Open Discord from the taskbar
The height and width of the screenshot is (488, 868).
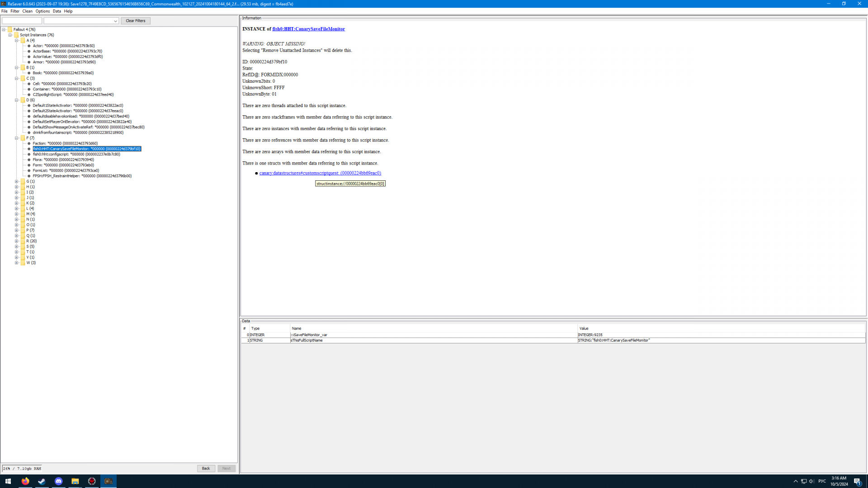tap(58, 481)
